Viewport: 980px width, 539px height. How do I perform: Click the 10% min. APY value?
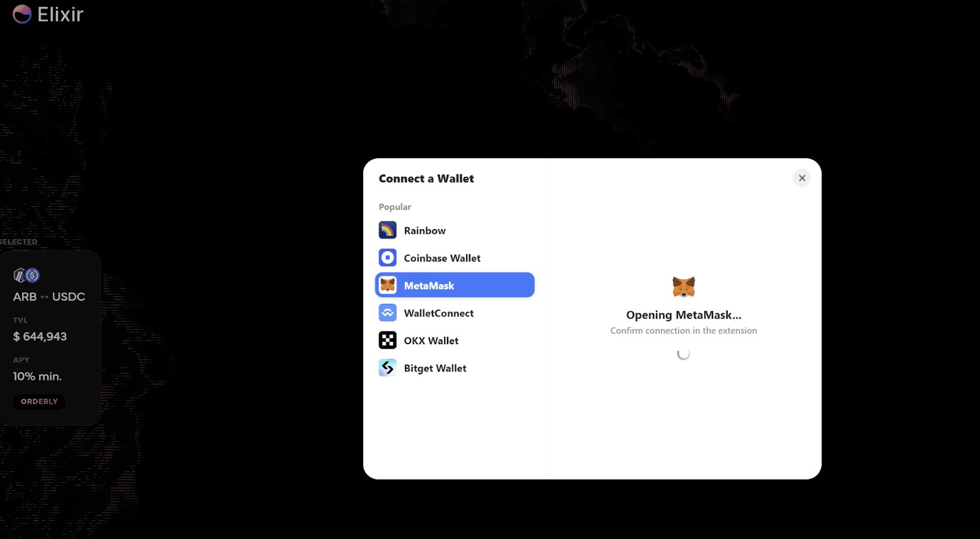[x=37, y=377]
